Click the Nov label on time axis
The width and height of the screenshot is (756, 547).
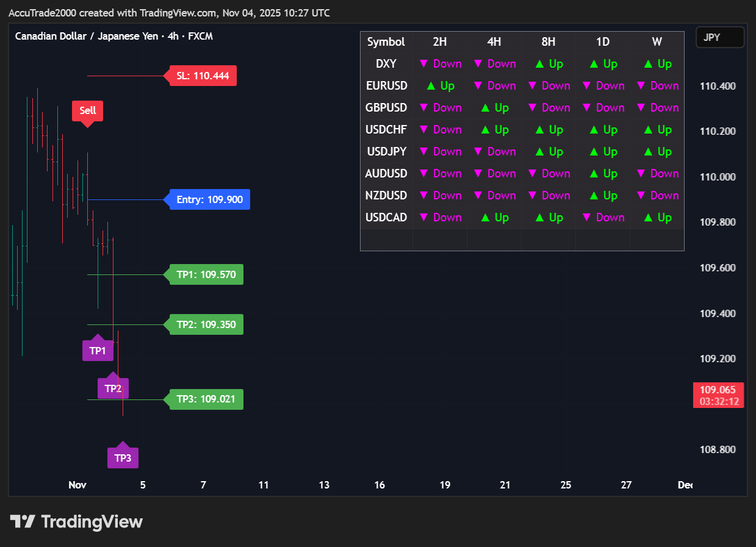coord(77,485)
